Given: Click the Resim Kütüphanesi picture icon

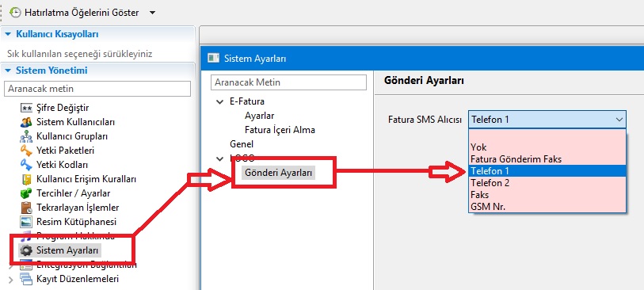Looking at the screenshot, I should click(26, 222).
